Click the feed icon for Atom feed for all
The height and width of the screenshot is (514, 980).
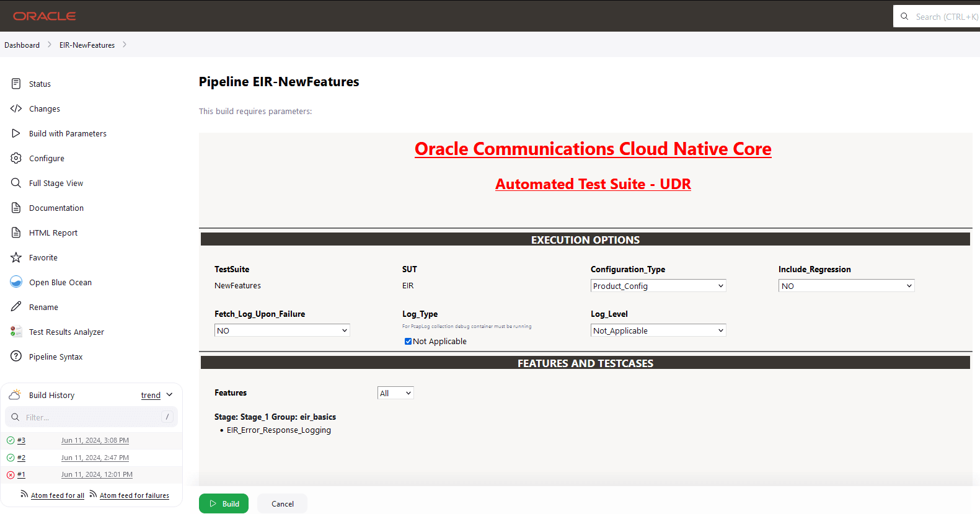(24, 494)
